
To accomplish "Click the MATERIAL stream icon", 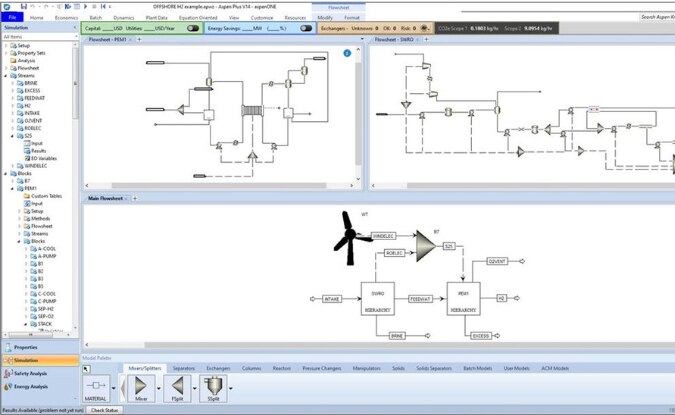I will click(x=98, y=385).
